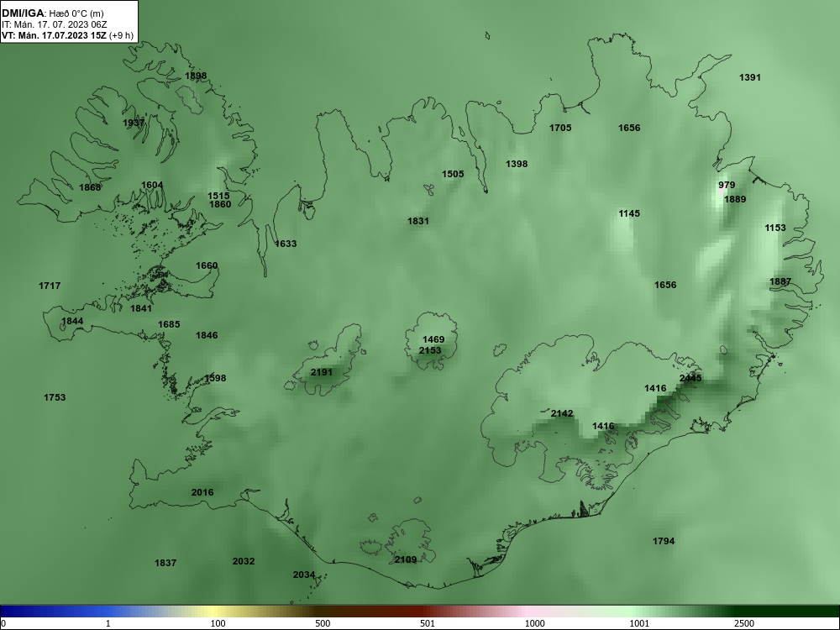Click the legend label 2500
The image size is (840, 630).
coord(744,623)
